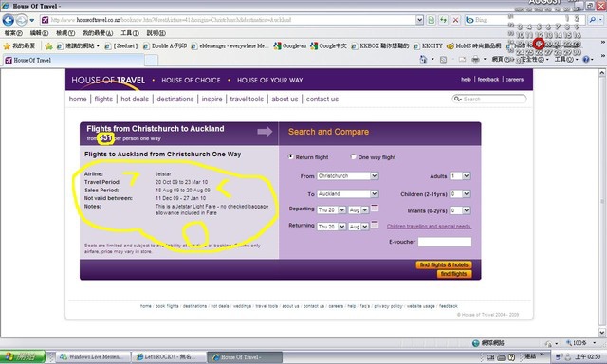Click the feedback link in header
Image resolution: width=607 pixels, height=364 pixels.
[488, 80]
